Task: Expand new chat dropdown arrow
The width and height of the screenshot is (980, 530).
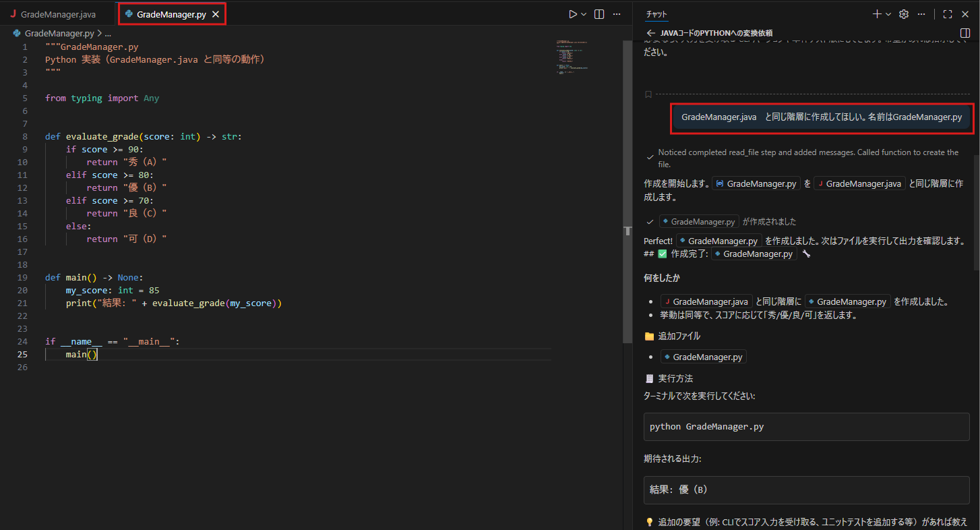Action: (888, 14)
